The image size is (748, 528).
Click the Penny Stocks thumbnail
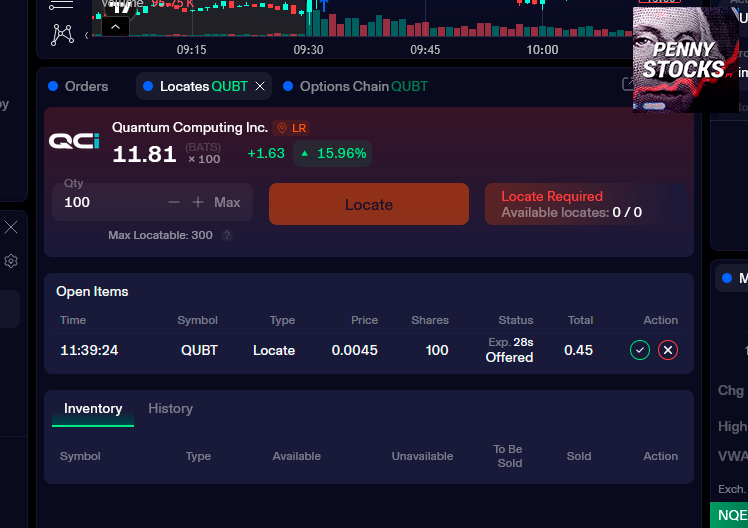click(x=686, y=60)
